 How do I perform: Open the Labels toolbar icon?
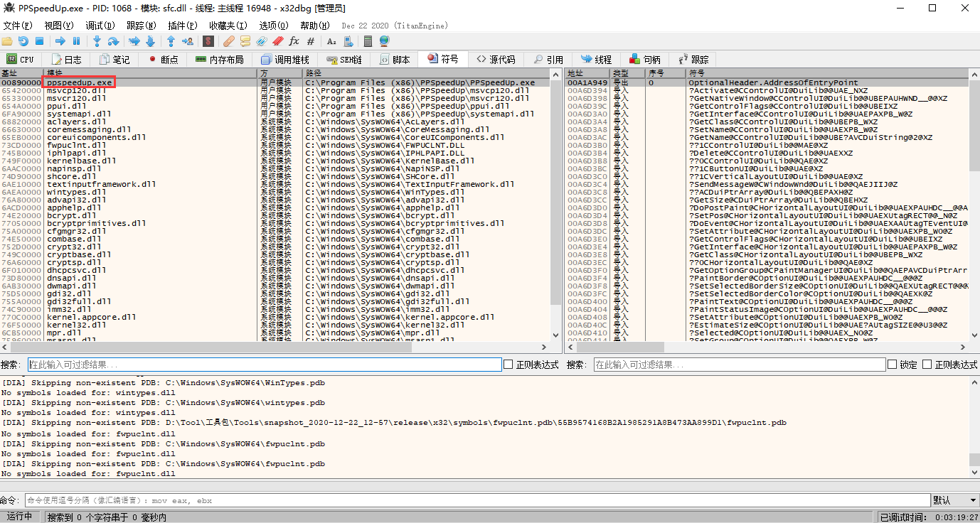click(262, 41)
